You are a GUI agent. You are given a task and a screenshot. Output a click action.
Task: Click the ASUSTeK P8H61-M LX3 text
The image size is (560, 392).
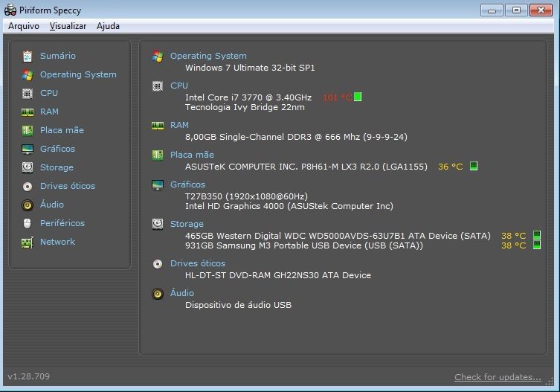[x=306, y=167]
